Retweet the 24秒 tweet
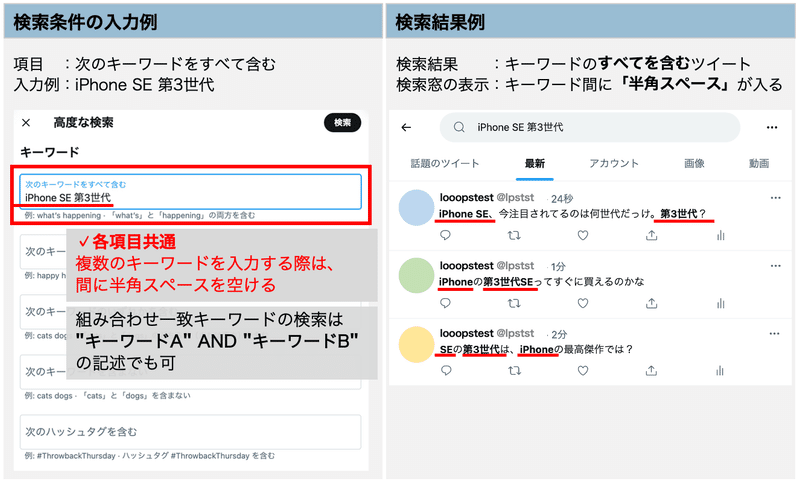This screenshot has height=484, width=800. 514,235
